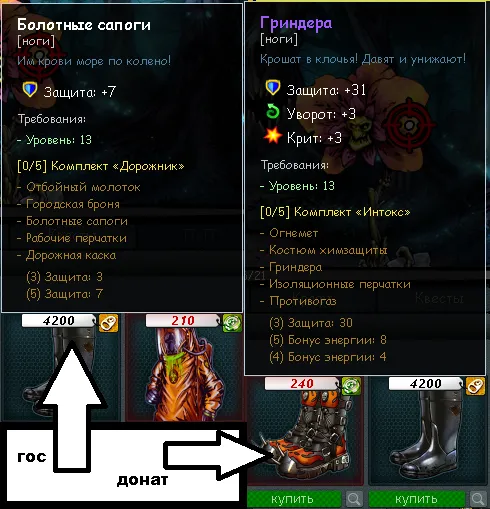
Task: Click the green coin icon next to the 210 price
Action: [x=232, y=323]
